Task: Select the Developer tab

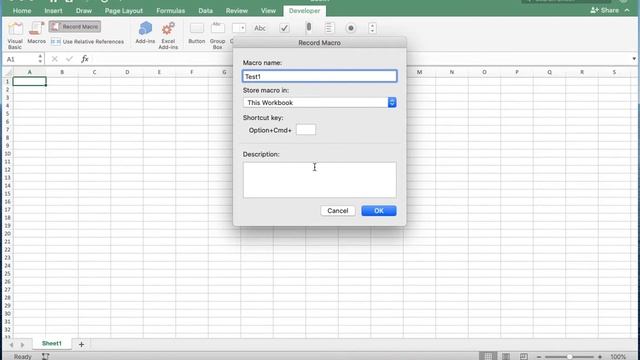Action: pos(304,11)
